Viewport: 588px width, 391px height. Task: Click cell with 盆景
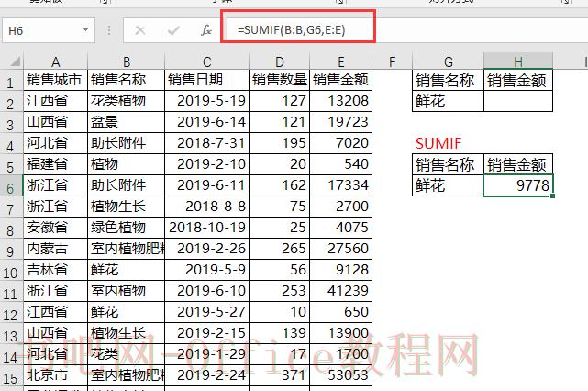click(x=126, y=122)
